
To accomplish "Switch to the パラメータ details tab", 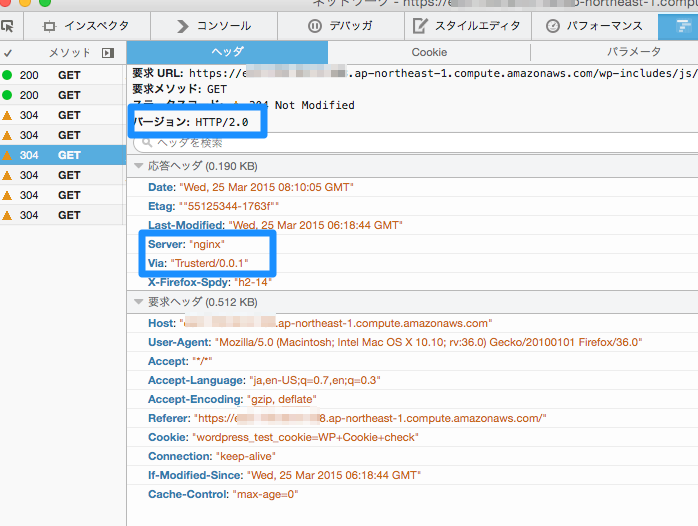I will coord(634,52).
